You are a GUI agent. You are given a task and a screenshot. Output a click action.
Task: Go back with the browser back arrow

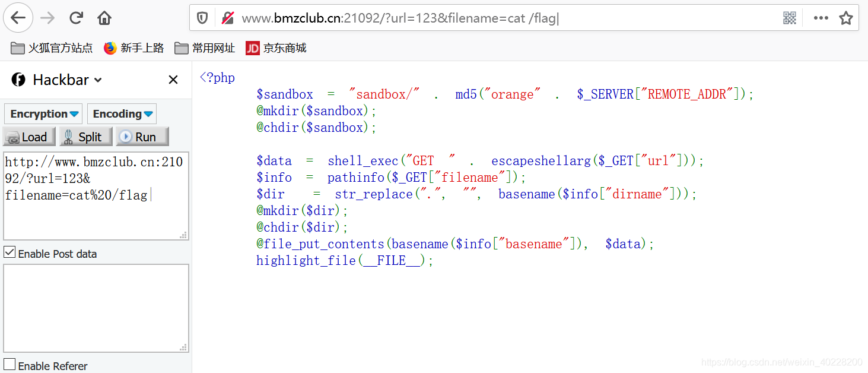18,18
